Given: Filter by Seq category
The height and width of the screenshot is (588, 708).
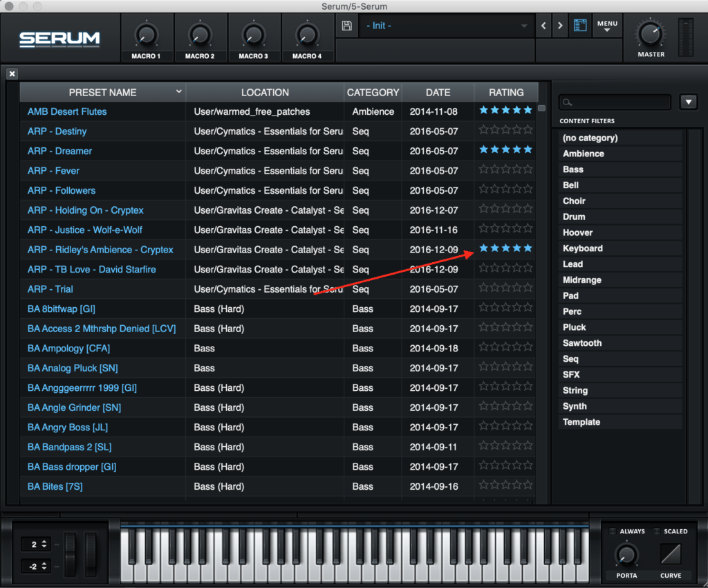Looking at the screenshot, I should (620, 359).
